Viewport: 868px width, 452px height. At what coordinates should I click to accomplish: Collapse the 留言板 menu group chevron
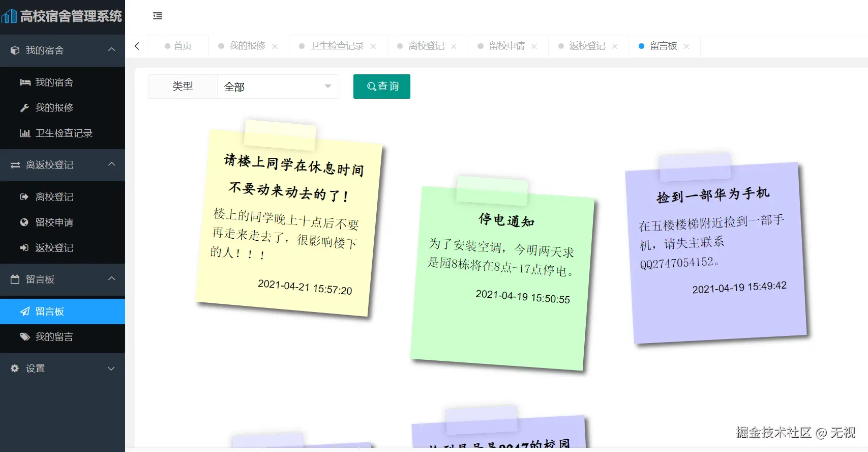[x=112, y=278]
